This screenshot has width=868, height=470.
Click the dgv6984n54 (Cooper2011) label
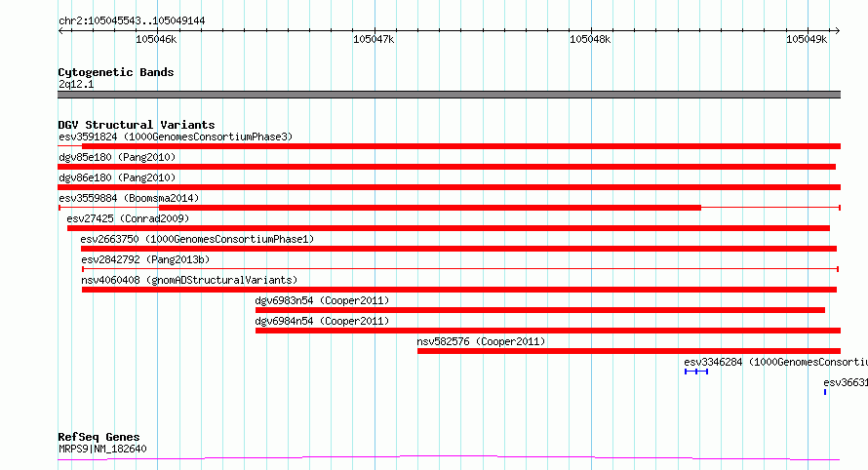(322, 321)
